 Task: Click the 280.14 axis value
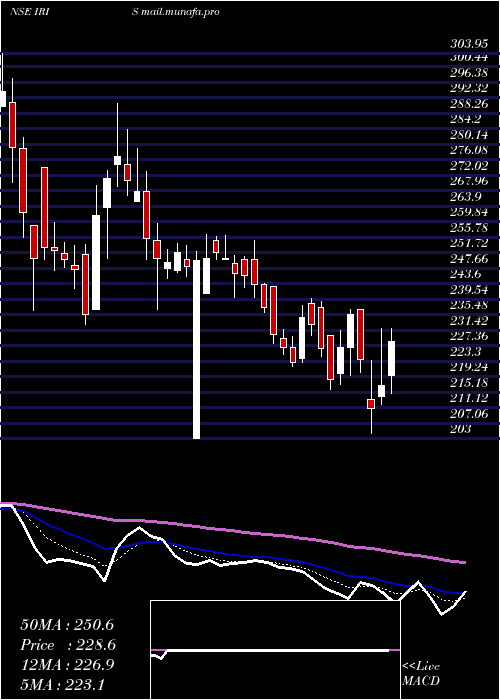(469, 134)
